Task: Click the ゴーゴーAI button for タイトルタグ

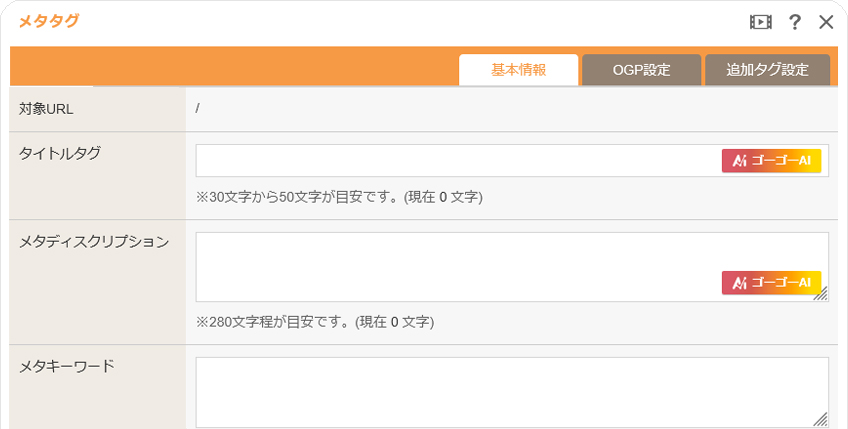Action: point(771,161)
